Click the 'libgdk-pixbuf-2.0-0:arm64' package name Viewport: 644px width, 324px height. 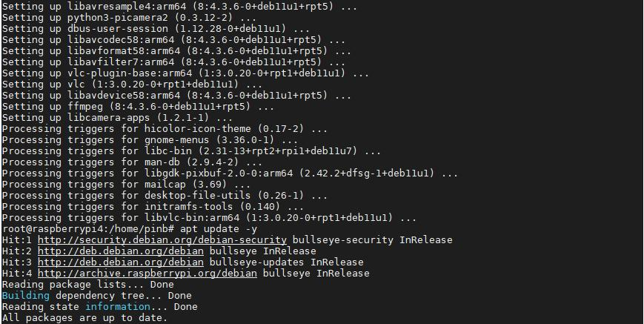tap(219, 173)
